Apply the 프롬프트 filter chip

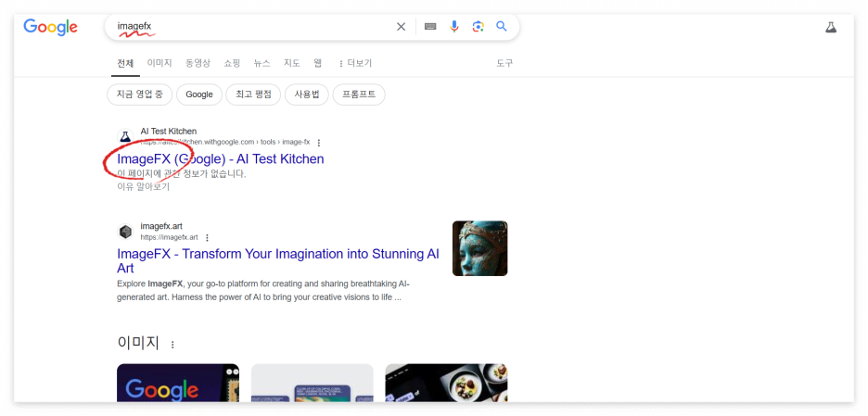359,95
